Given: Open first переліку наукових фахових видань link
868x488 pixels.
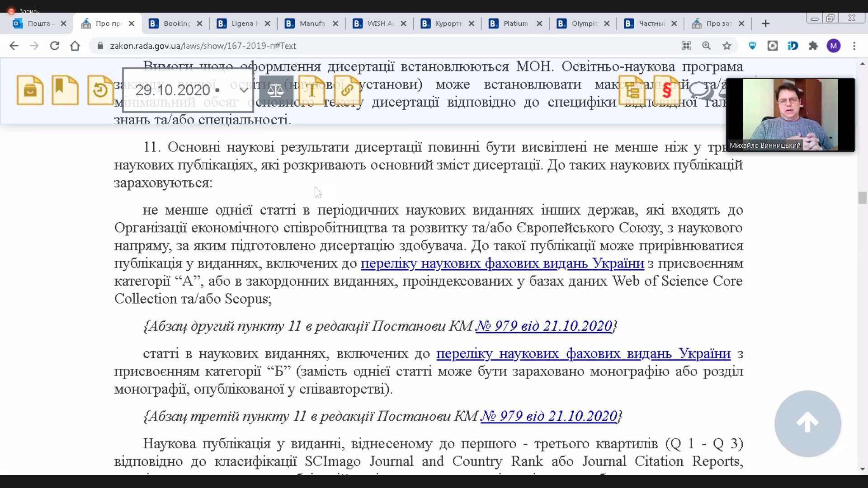Looking at the screenshot, I should click(x=502, y=263).
